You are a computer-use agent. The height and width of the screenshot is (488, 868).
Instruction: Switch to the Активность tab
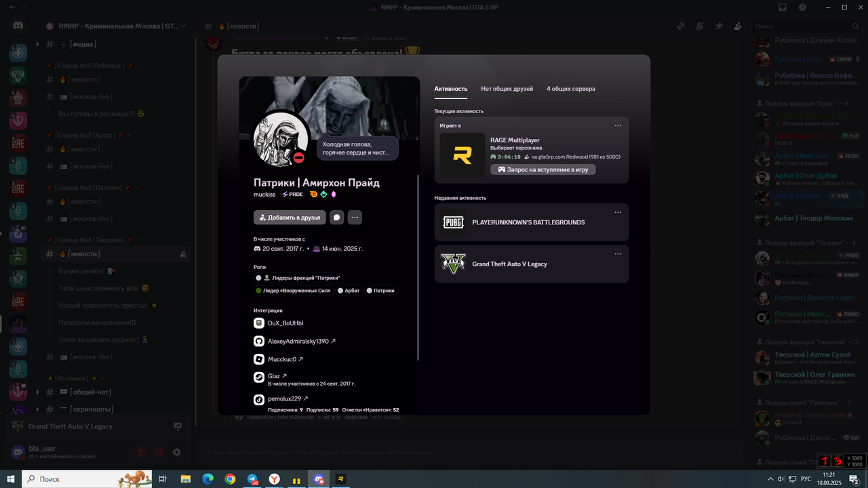(x=451, y=89)
